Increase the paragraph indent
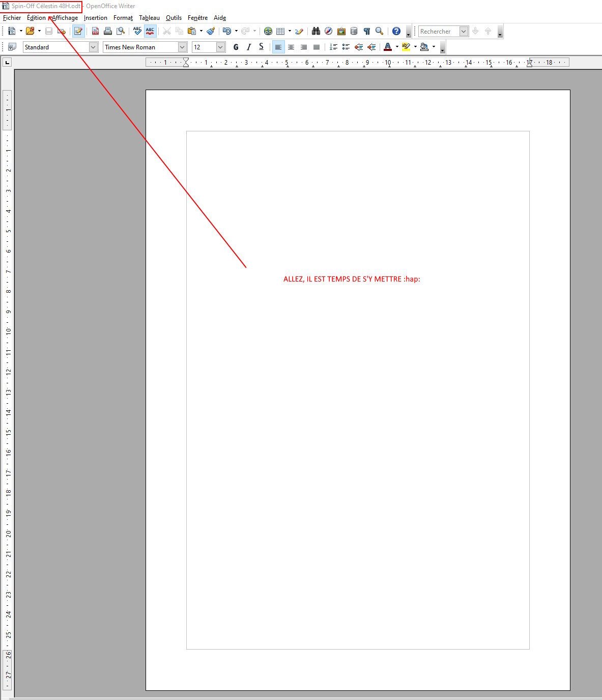This screenshot has width=602, height=700. pos(371,47)
